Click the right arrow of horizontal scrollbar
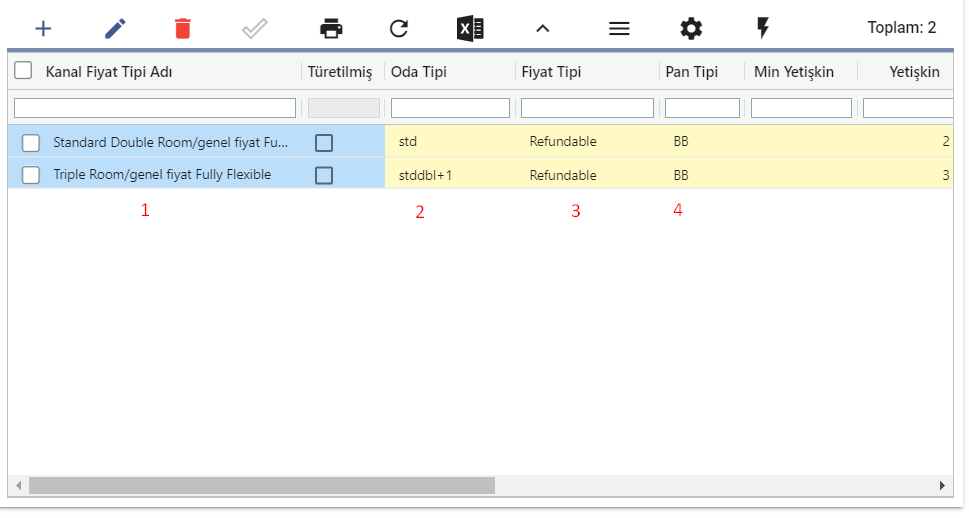Screen dimensions: 969x518 [942, 485]
